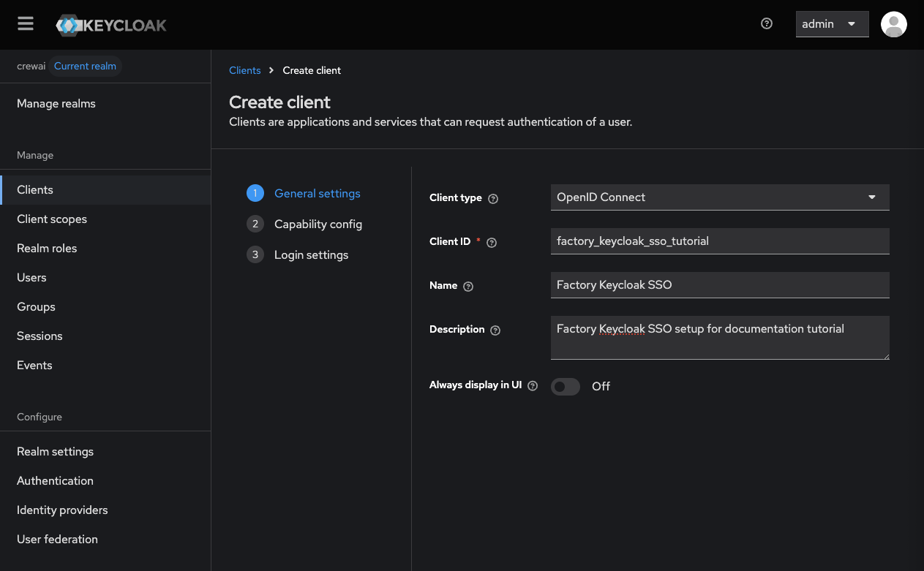Navigate to Identity providers
924x571 pixels.
(x=62, y=510)
